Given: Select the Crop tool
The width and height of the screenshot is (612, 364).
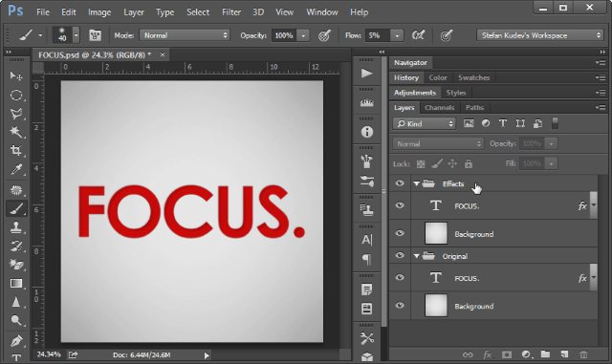Looking at the screenshot, I should tap(16, 151).
